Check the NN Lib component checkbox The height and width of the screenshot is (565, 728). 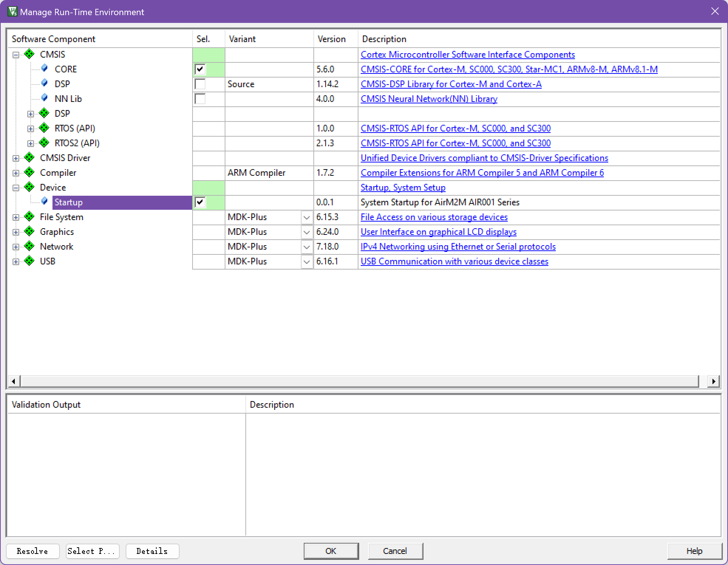tap(200, 99)
